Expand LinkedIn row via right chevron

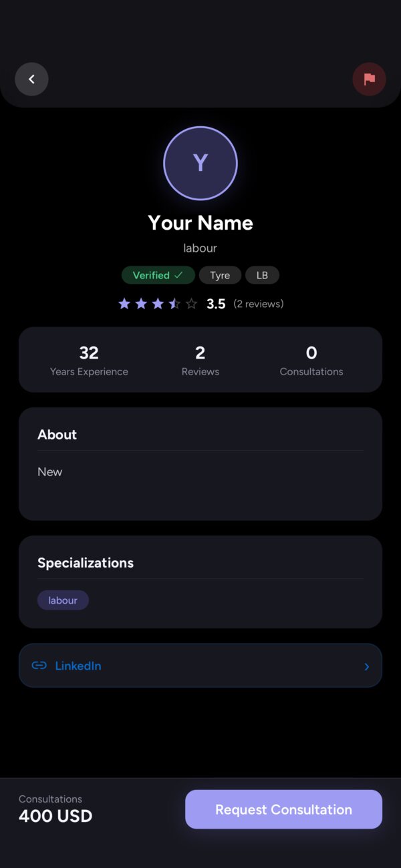click(366, 666)
